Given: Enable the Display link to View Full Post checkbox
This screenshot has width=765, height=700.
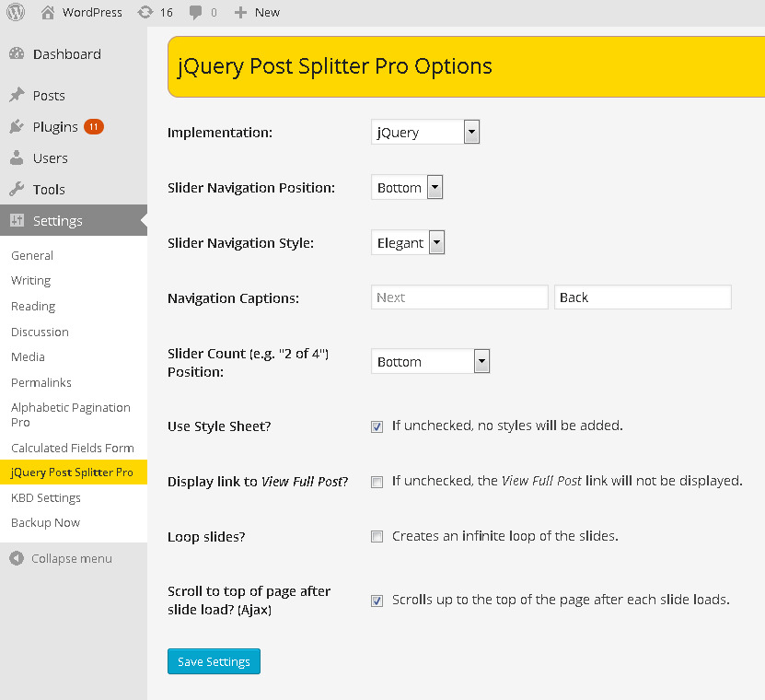Looking at the screenshot, I should point(377,481).
